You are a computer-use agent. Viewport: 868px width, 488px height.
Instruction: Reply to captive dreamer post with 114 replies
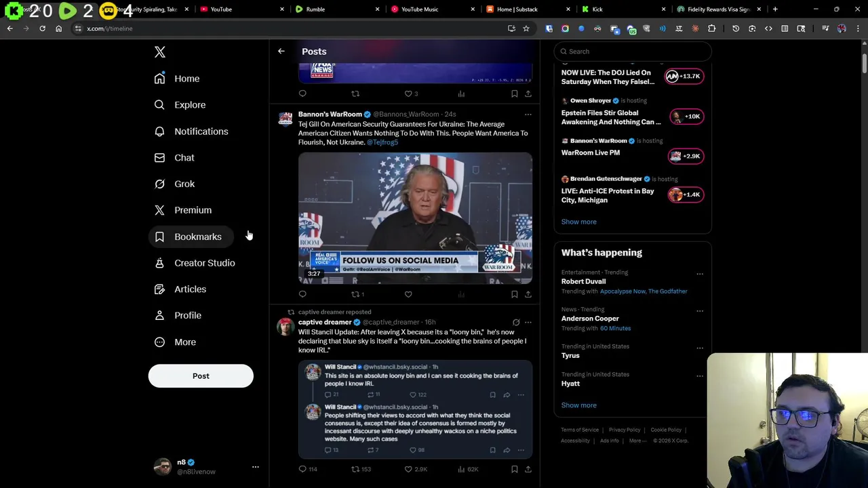308,469
